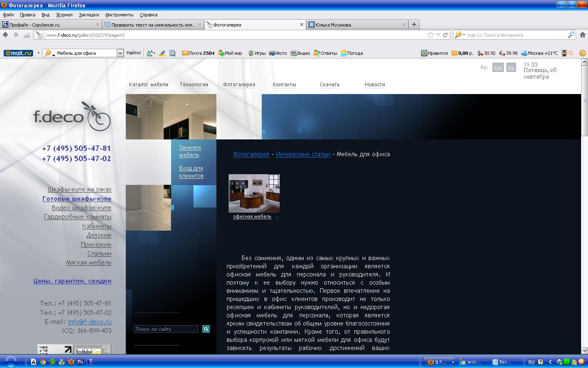Open Почта 2504 mail icon
The image size is (588, 368).
pos(198,53)
